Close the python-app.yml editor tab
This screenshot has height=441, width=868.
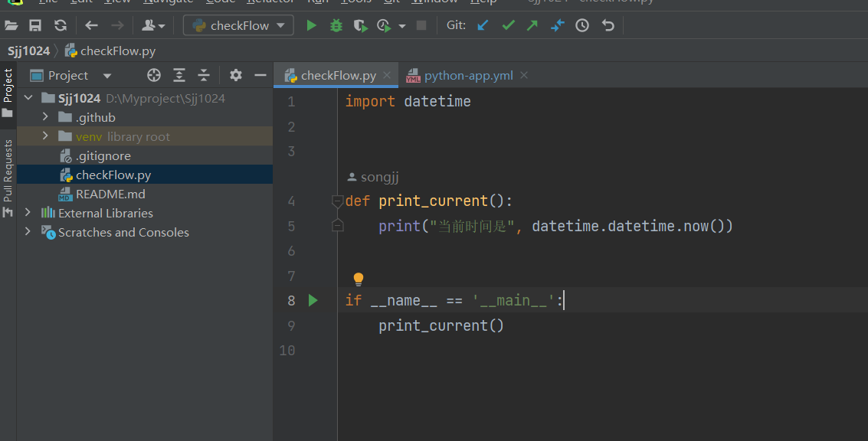tap(524, 75)
